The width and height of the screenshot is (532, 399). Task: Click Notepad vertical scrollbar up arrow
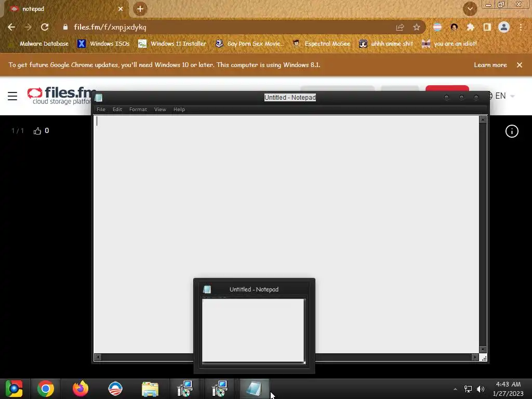[x=483, y=120]
